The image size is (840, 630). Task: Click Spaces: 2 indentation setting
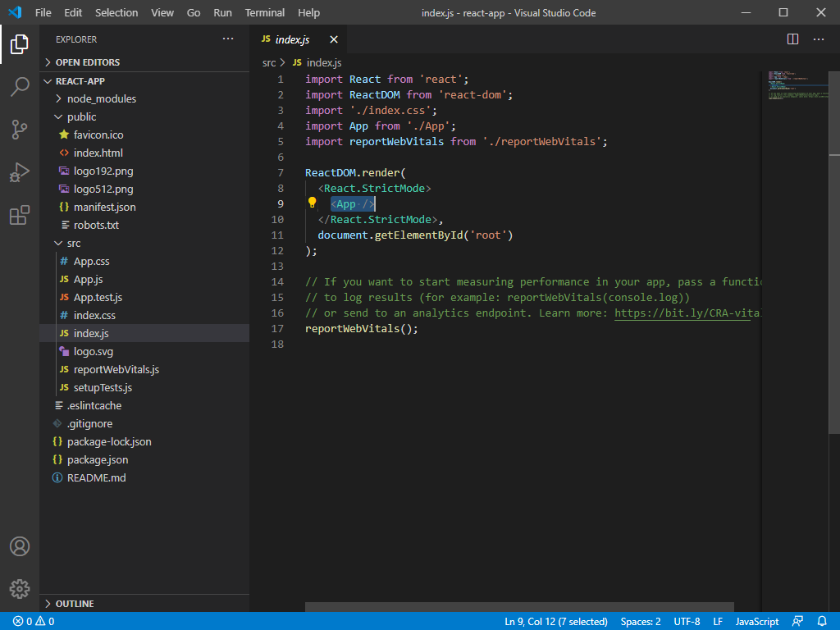pyautogui.click(x=641, y=622)
